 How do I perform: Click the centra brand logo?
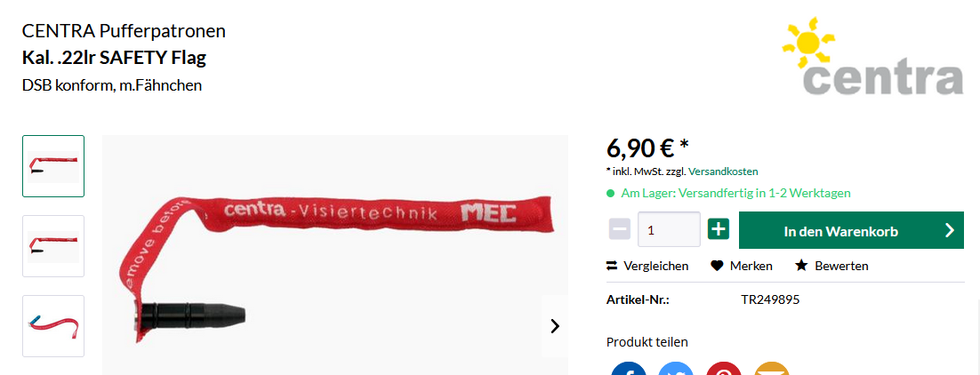[x=872, y=57]
